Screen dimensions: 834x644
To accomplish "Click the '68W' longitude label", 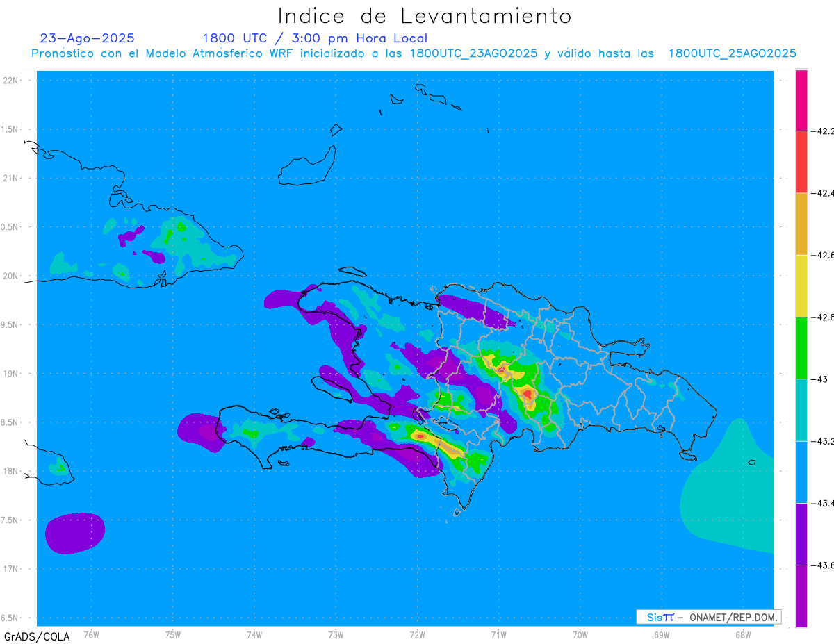I will (743, 634).
